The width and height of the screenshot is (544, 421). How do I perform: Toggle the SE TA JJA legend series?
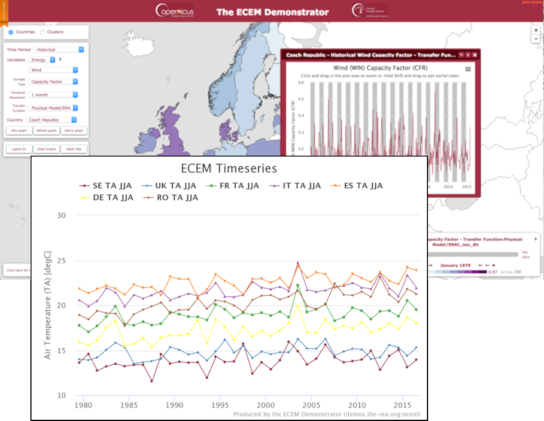pos(105,186)
